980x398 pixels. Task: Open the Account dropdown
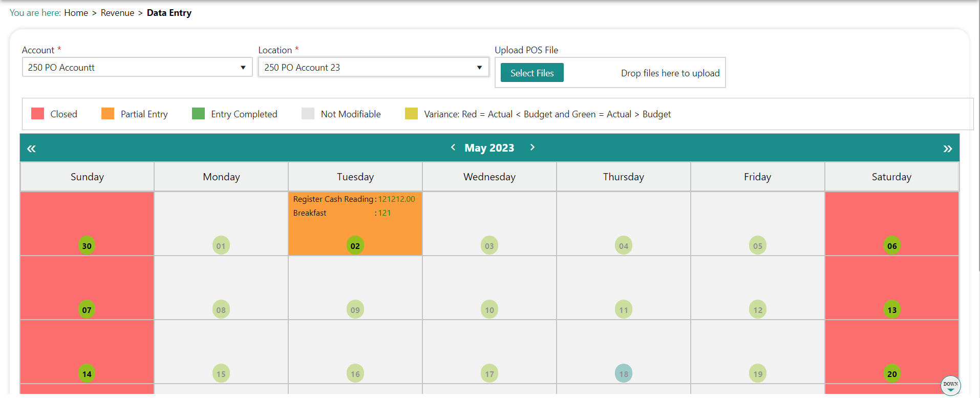137,68
